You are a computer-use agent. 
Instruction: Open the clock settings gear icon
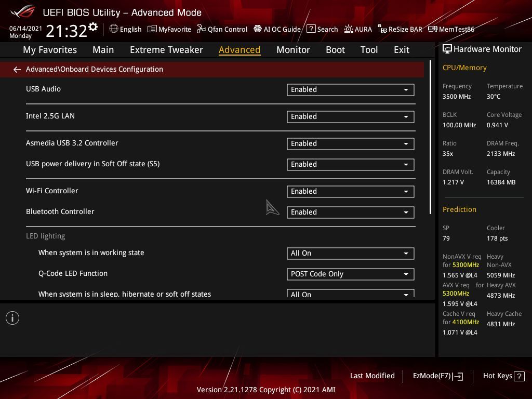click(93, 26)
